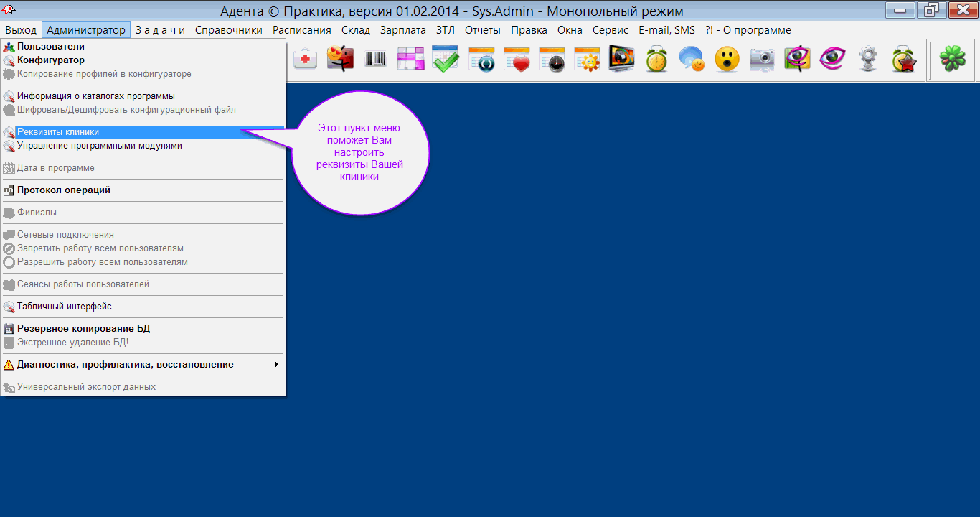Select Резервное копирование БД
Screen dimensions: 980x517
83,329
